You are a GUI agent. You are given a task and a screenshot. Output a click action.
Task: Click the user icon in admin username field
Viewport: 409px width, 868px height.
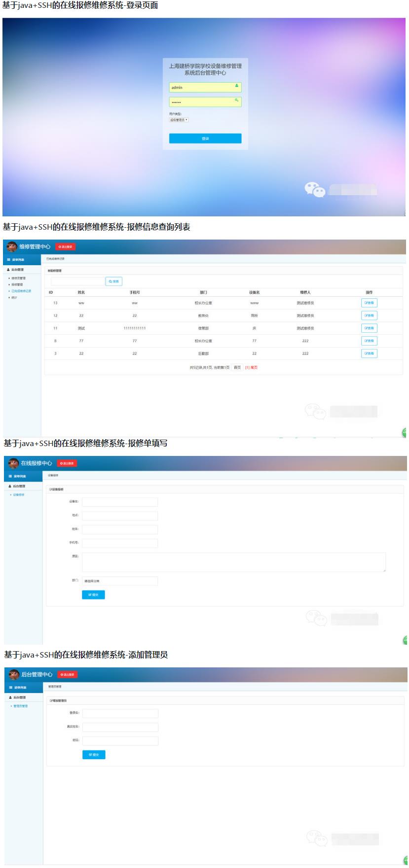tap(237, 86)
